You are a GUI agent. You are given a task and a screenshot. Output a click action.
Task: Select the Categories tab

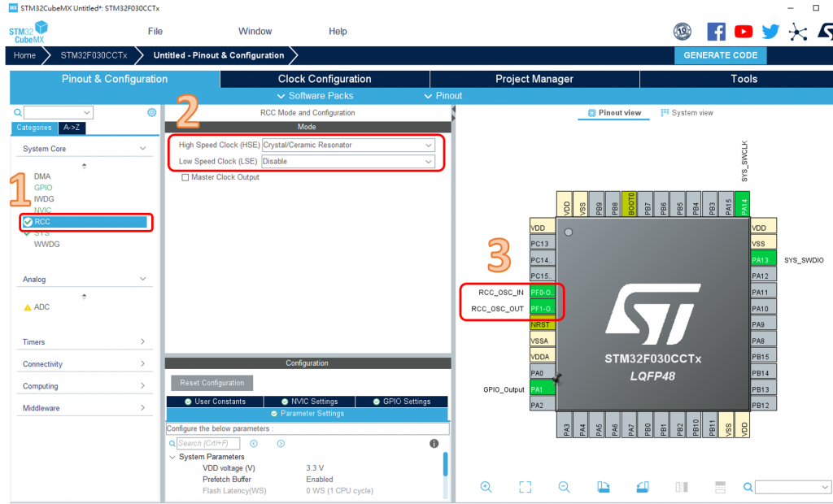34,128
